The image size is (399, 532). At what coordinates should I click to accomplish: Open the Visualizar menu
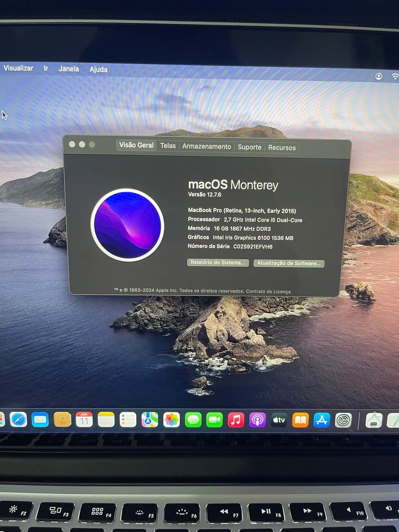(x=18, y=68)
